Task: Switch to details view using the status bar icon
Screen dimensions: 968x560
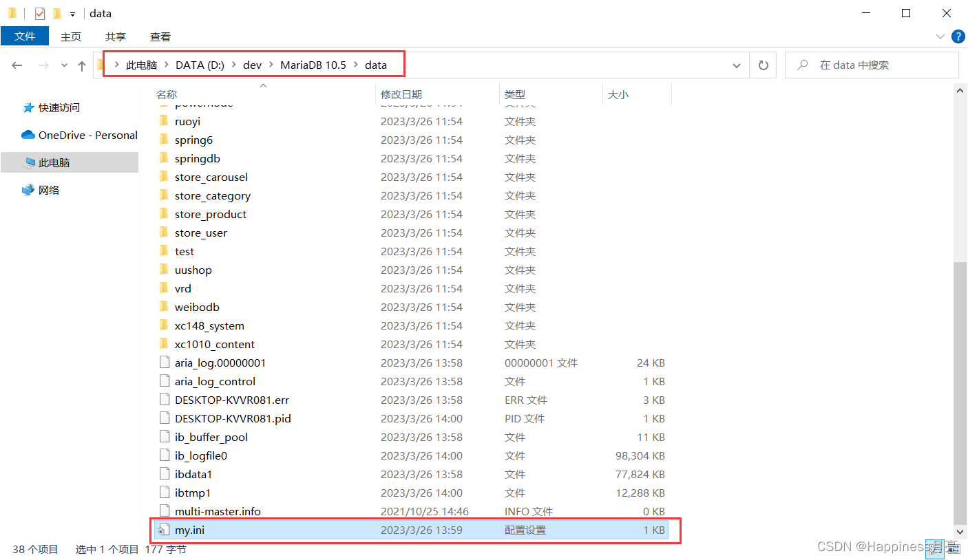Action: tap(936, 548)
